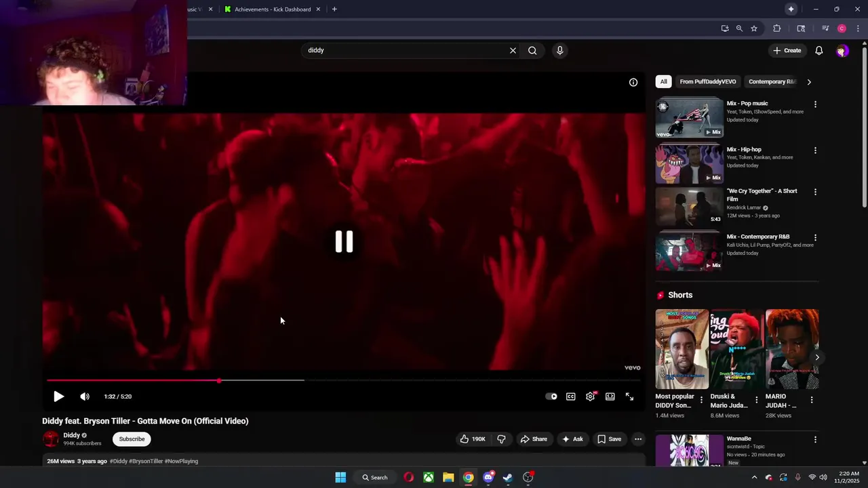Select the Contemporary R&B filter chip

pos(772,82)
